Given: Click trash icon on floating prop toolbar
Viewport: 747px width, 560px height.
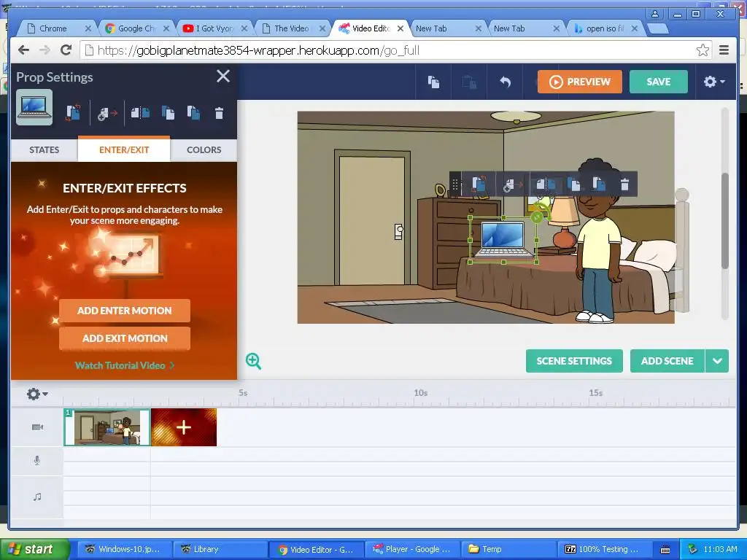Looking at the screenshot, I should coord(624,184).
